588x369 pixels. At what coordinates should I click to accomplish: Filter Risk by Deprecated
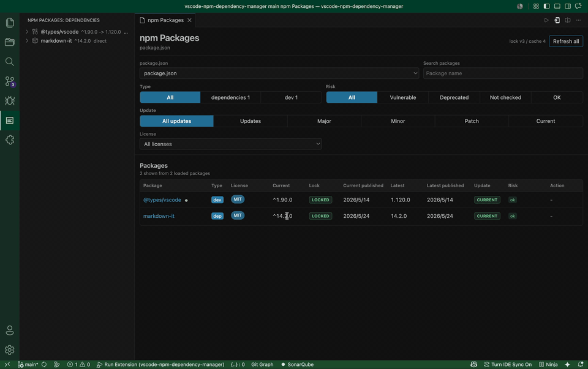(x=454, y=97)
